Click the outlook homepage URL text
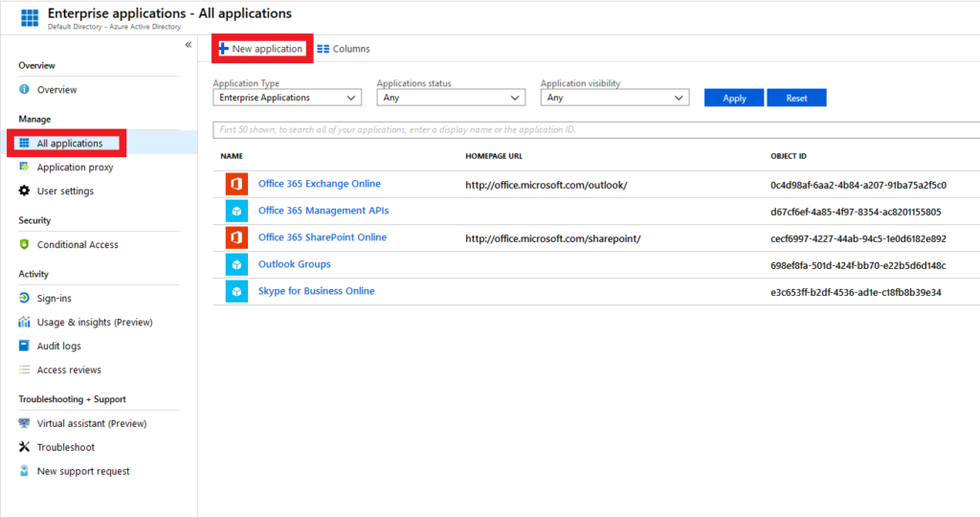The image size is (980, 517). [x=546, y=185]
